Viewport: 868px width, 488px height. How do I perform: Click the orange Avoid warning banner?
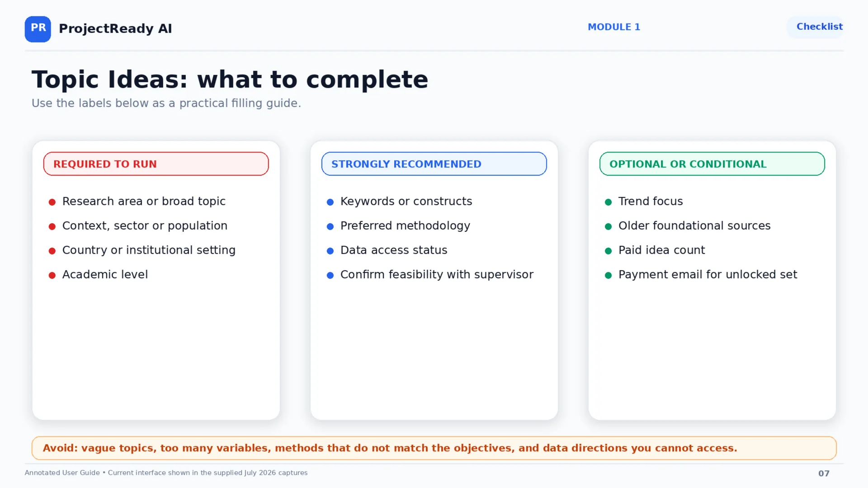(x=434, y=448)
